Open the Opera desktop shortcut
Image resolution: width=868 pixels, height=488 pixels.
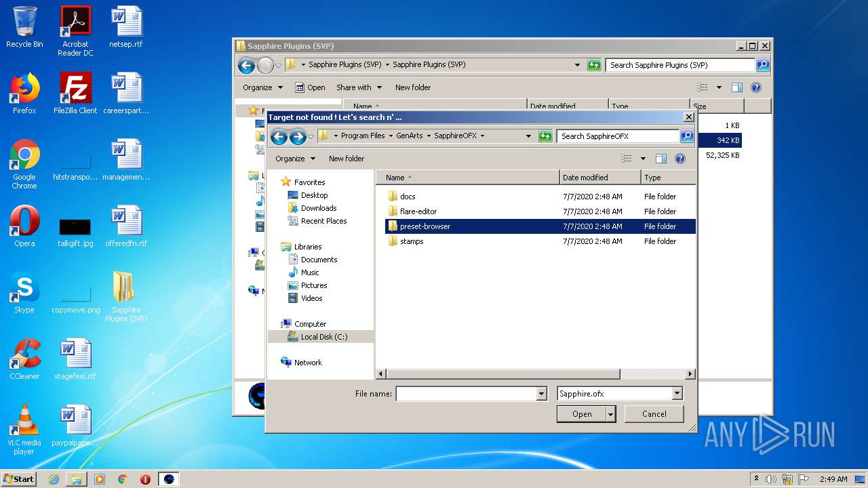[24, 226]
